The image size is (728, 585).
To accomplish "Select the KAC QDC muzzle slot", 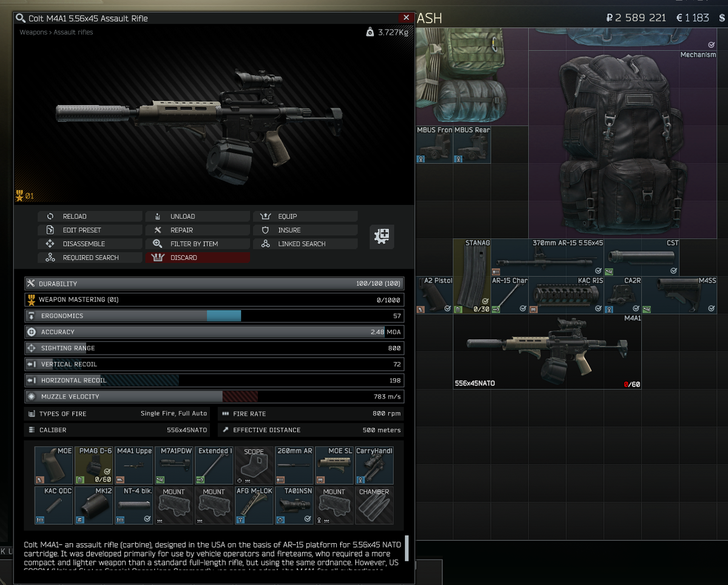I will (x=54, y=505).
